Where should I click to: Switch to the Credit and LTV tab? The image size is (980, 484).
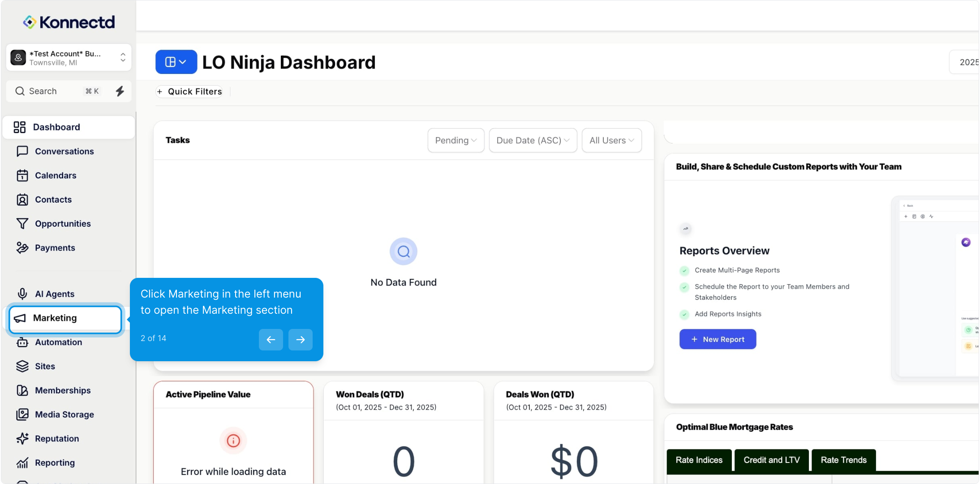771,460
